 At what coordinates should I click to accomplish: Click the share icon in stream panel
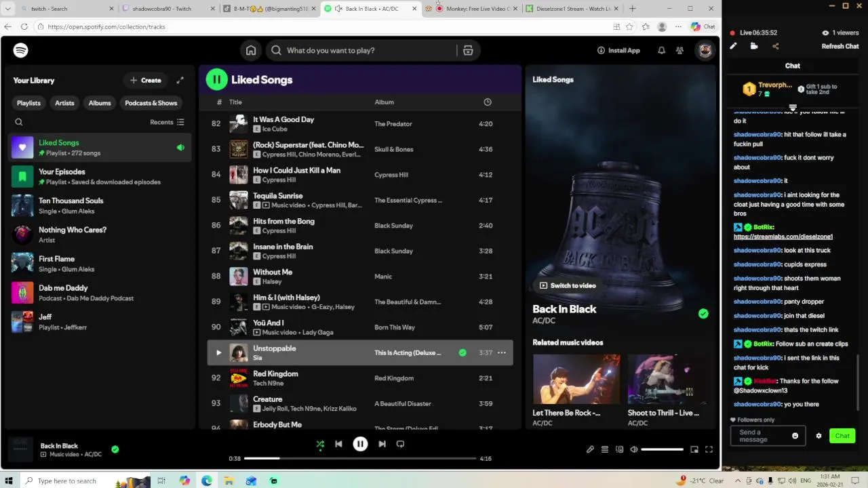click(776, 46)
